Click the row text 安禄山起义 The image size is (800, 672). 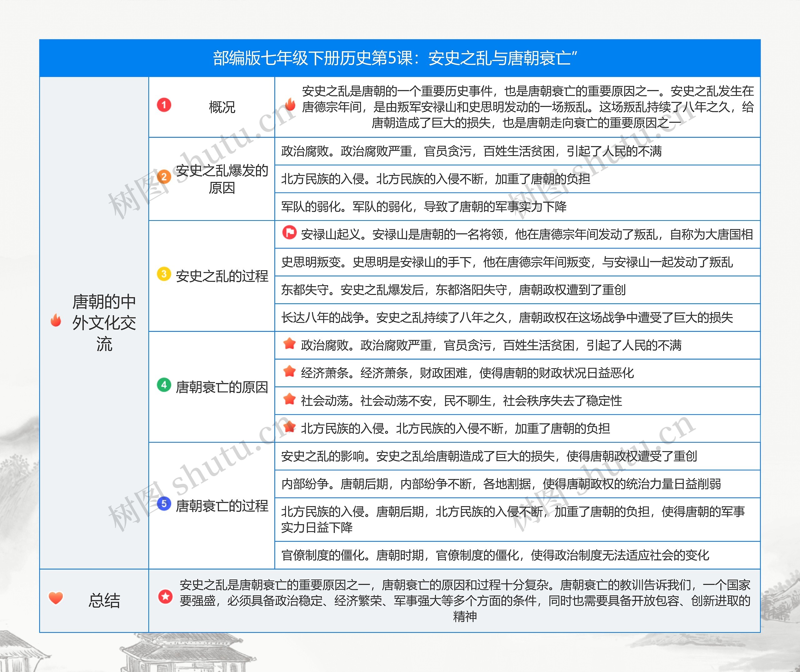527,234
